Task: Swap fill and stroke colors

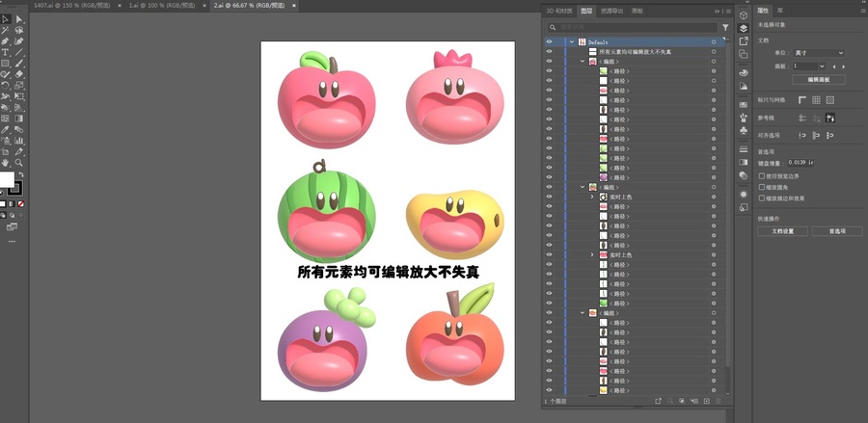Action: [21, 174]
